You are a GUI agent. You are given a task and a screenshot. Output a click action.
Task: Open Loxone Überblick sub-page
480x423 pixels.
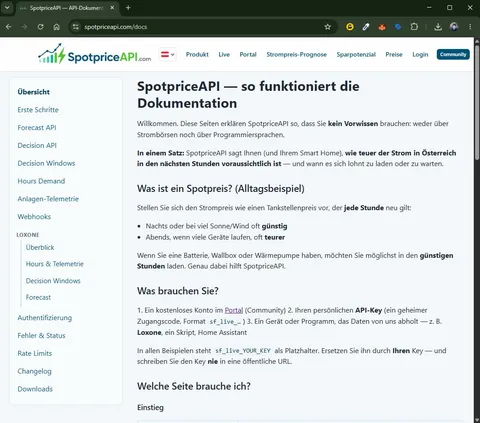(x=40, y=247)
